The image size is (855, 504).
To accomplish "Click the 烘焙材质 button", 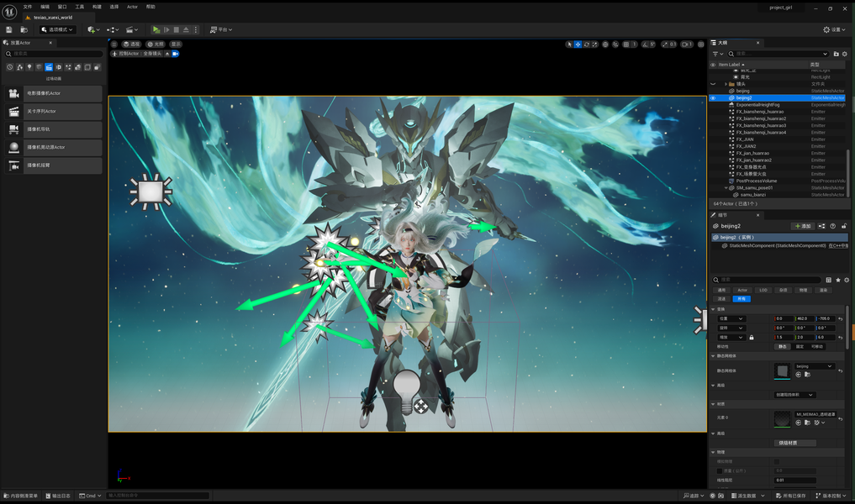I will 795,443.
